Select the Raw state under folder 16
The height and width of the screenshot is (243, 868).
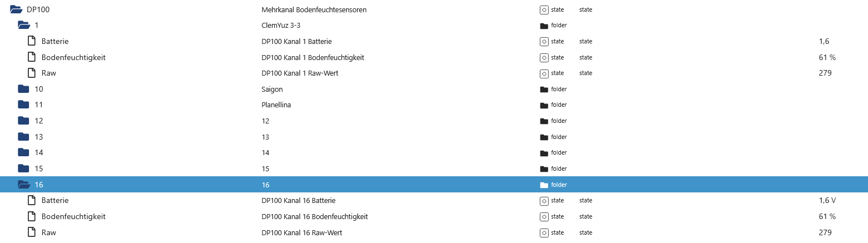point(48,232)
